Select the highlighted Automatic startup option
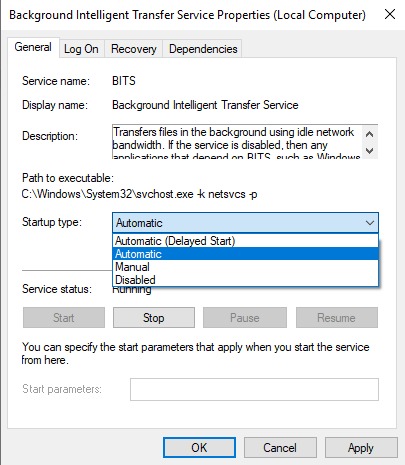This screenshot has width=405, height=465. [245, 254]
